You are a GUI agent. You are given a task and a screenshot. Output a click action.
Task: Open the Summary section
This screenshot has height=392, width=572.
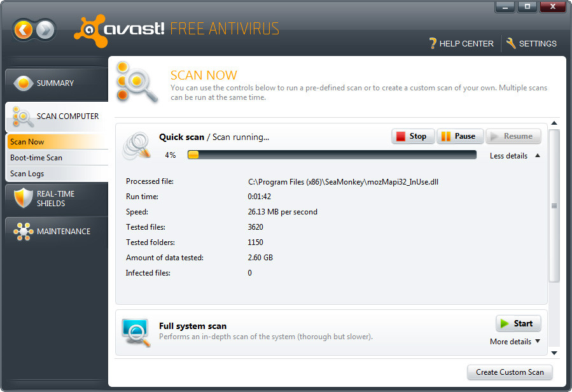click(57, 83)
